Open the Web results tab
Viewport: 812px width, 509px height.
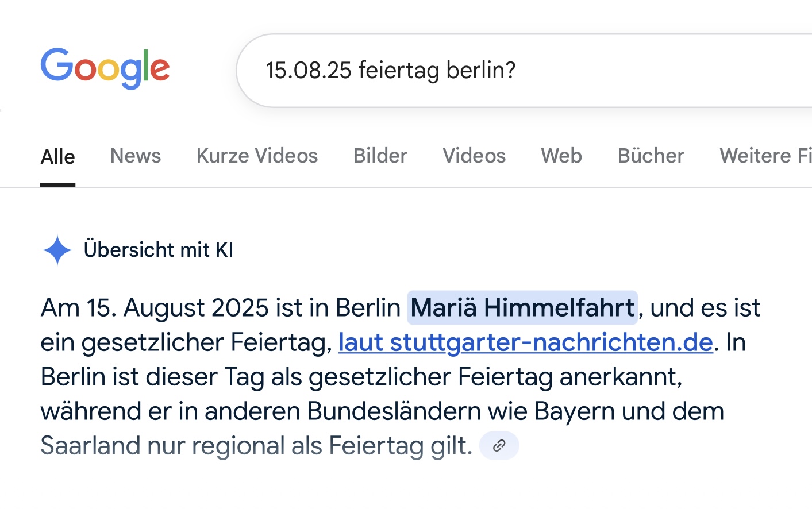tap(561, 156)
